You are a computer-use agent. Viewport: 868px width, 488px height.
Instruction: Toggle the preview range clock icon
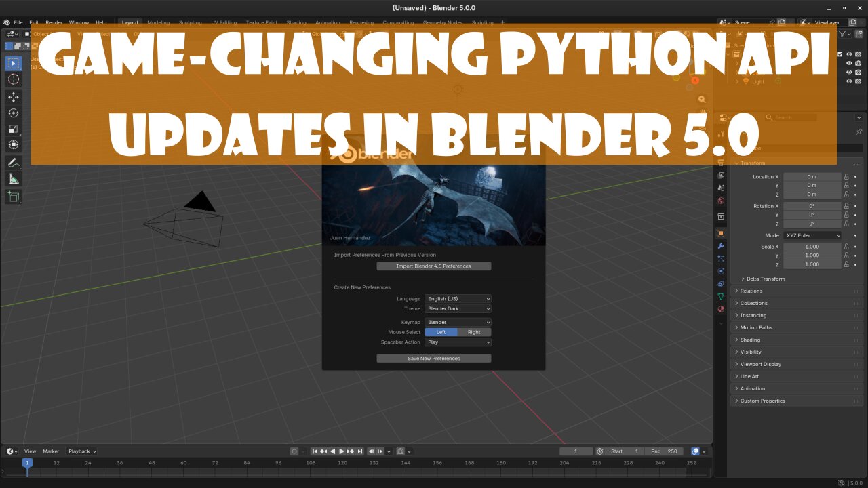pyautogui.click(x=599, y=451)
